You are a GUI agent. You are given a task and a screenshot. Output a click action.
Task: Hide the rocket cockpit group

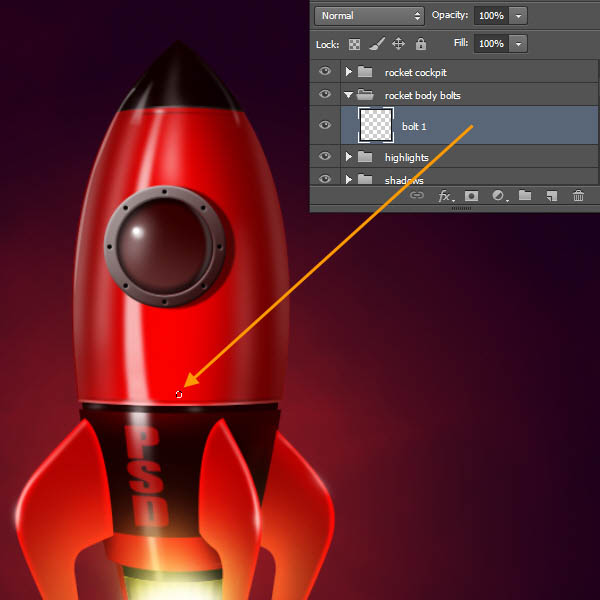[x=324, y=72]
